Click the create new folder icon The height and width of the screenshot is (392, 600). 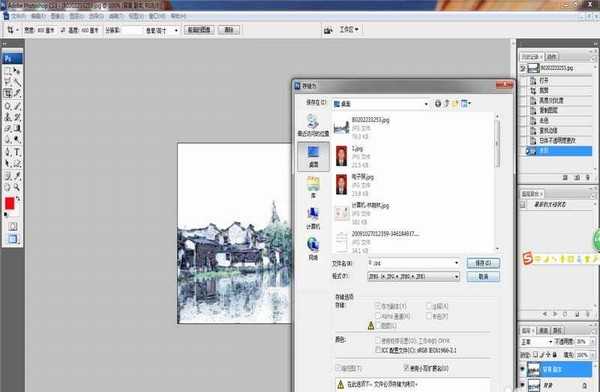pos(455,103)
